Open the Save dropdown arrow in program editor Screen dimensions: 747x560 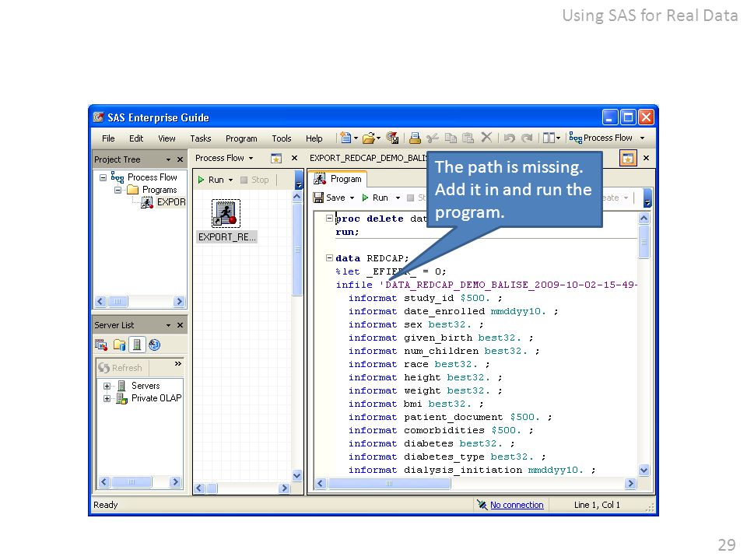click(352, 198)
